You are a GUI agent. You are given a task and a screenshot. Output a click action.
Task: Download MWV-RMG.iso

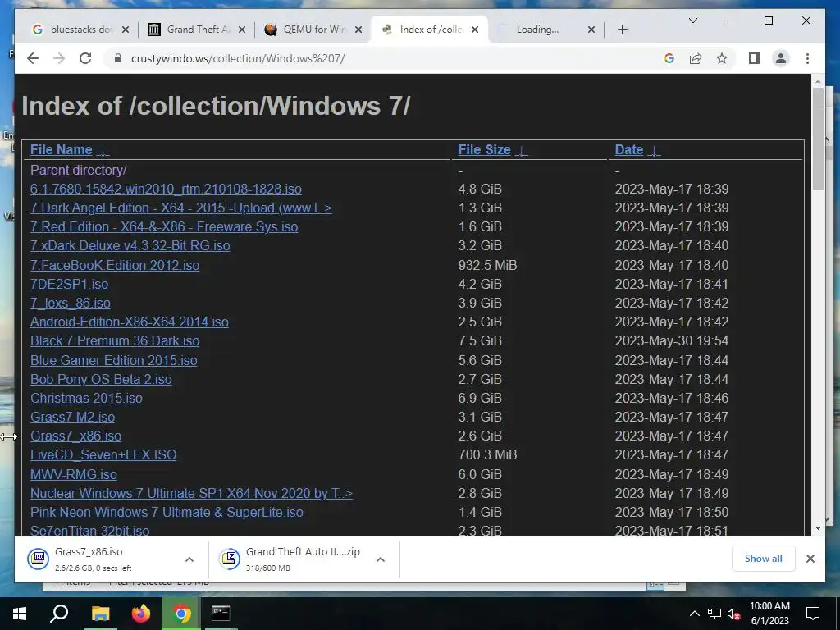click(73, 474)
